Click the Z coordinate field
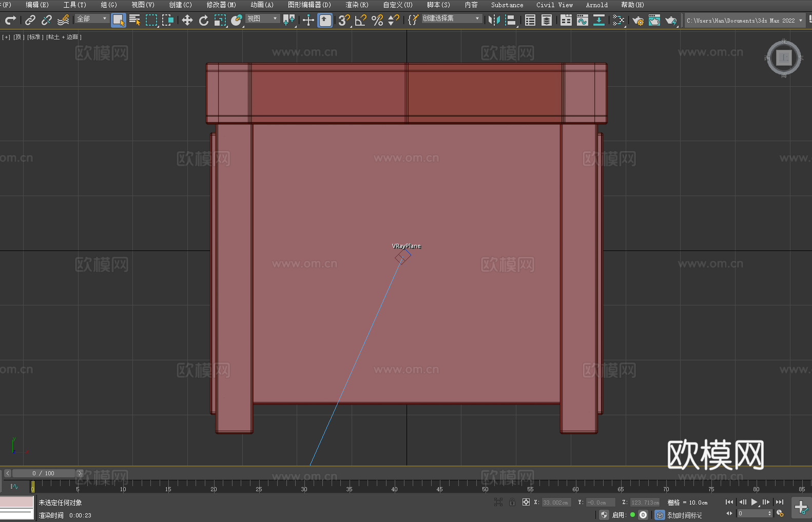812x522 pixels. 645,502
